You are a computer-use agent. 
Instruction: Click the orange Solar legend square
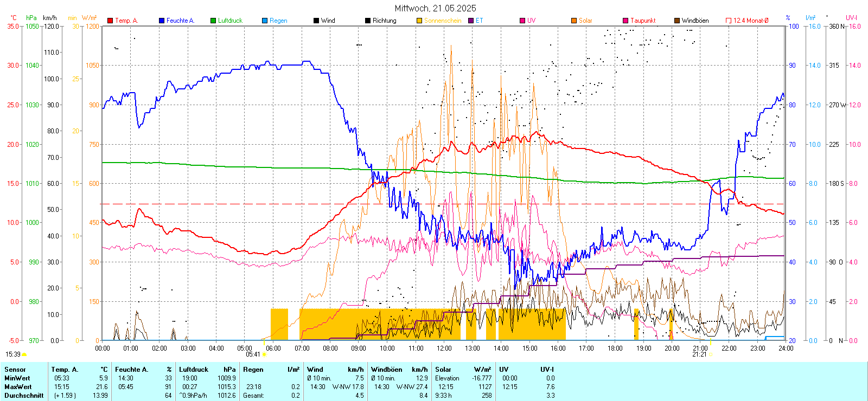click(574, 21)
